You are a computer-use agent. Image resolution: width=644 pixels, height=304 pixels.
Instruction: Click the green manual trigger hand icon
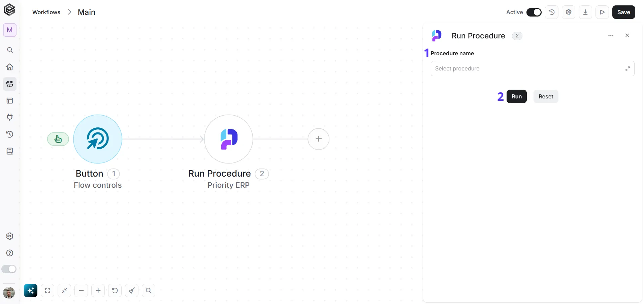pyautogui.click(x=58, y=139)
